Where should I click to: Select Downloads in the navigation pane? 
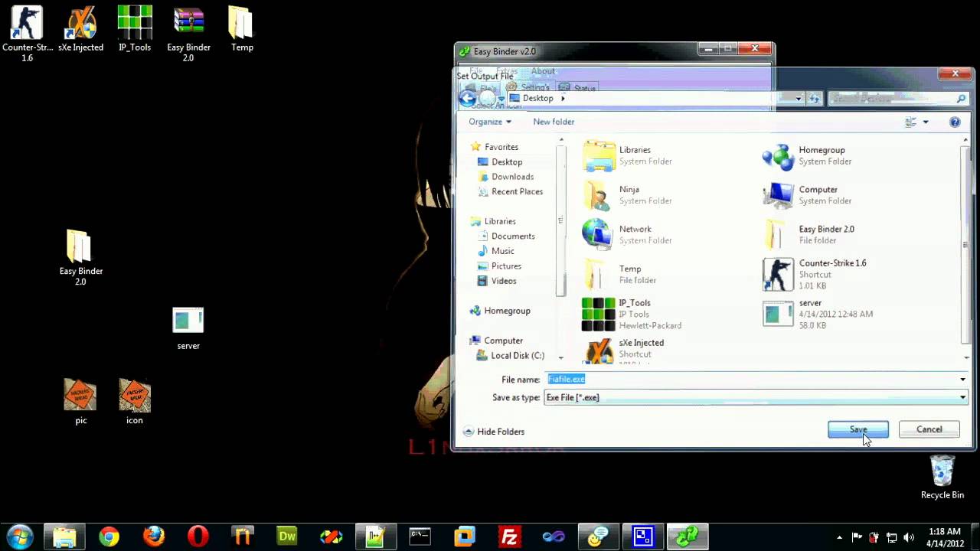click(x=505, y=177)
